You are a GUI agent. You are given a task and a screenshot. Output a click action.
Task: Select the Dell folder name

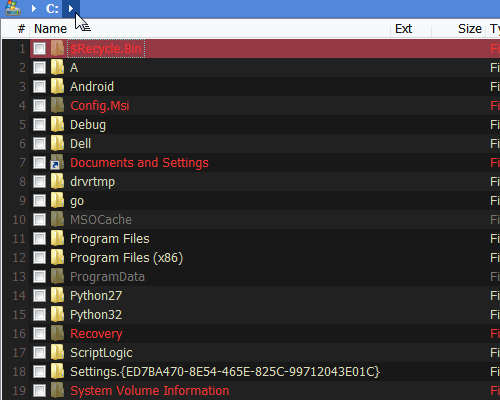[x=80, y=144]
